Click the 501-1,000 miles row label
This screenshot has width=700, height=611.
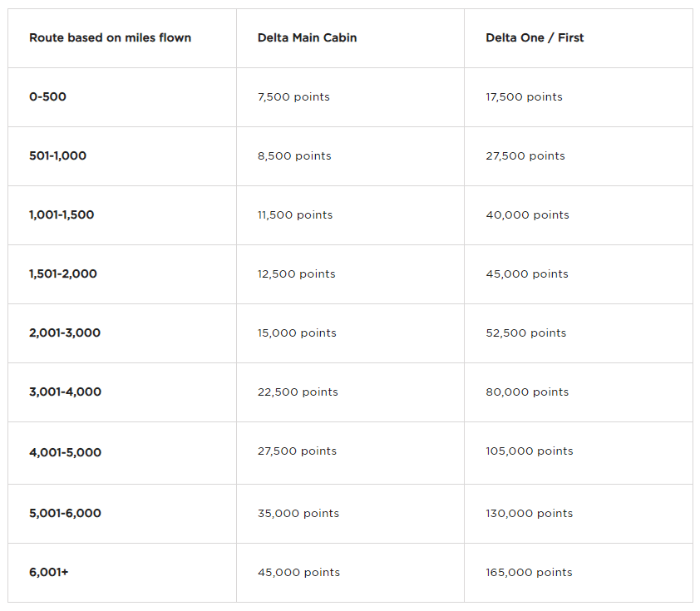click(57, 155)
